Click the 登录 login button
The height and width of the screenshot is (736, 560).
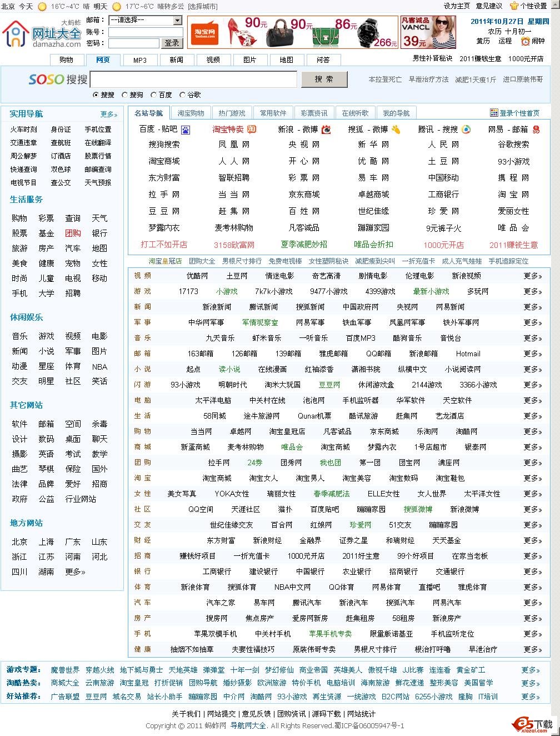tap(172, 43)
